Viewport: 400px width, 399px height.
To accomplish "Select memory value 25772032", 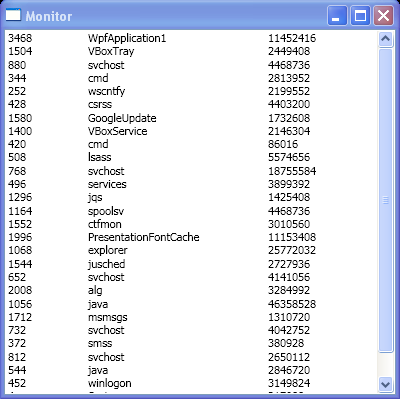I will click(x=292, y=250).
